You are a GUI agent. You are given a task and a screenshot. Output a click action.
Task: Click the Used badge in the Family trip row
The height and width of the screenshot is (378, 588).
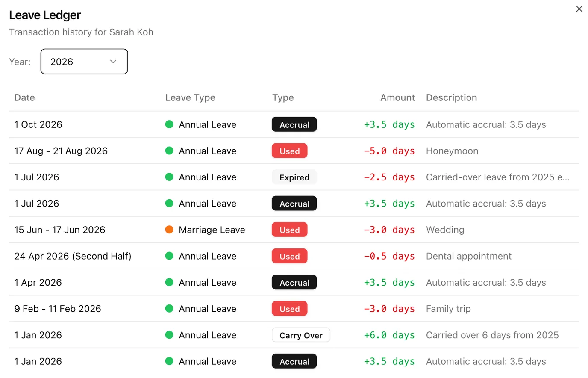click(x=290, y=309)
